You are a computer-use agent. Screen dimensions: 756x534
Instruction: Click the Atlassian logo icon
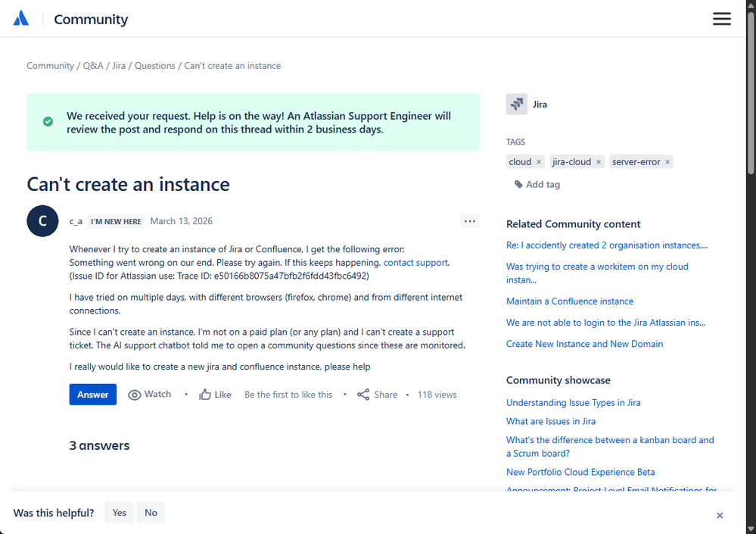[20, 18]
